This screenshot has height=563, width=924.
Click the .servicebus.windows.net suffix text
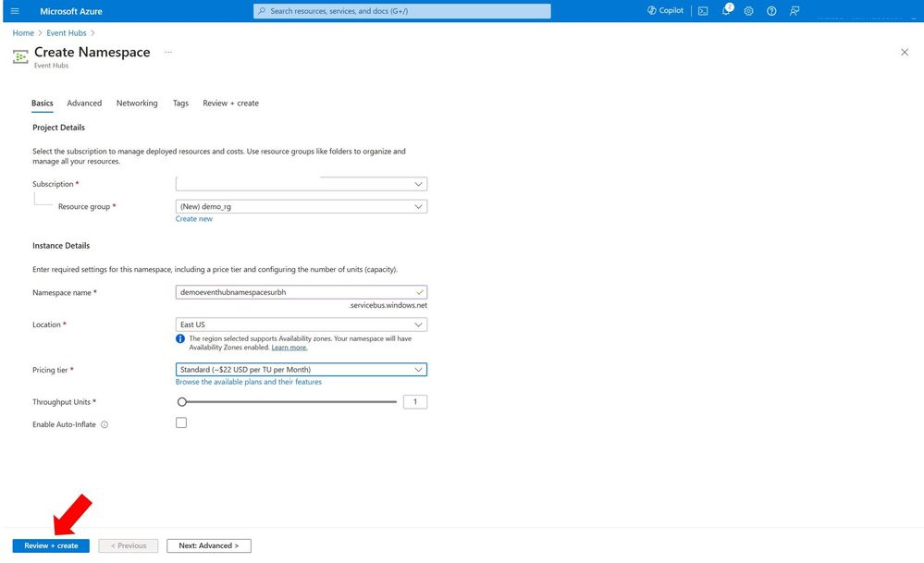(x=388, y=305)
